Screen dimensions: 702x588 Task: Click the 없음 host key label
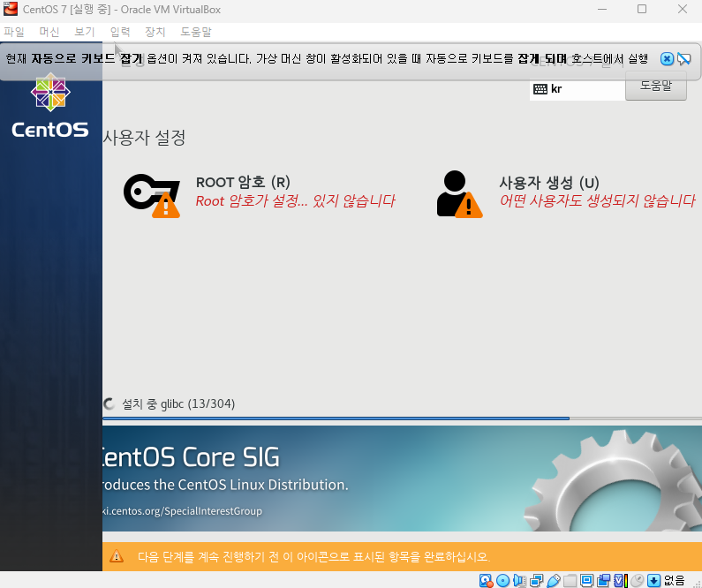click(x=674, y=581)
